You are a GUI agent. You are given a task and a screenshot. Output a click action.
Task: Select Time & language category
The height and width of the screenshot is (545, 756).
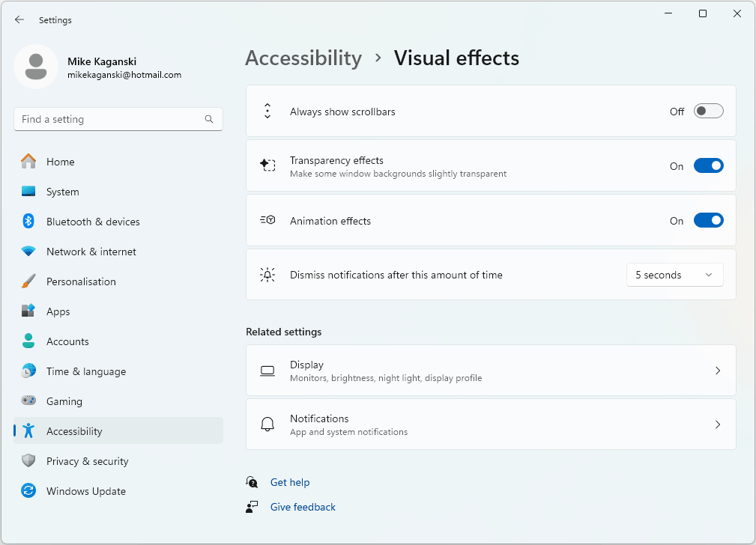[x=118, y=371]
